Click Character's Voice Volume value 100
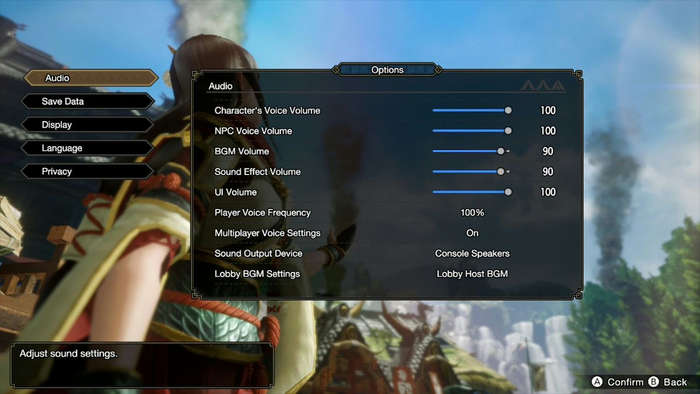This screenshot has height=394, width=700. tap(548, 110)
